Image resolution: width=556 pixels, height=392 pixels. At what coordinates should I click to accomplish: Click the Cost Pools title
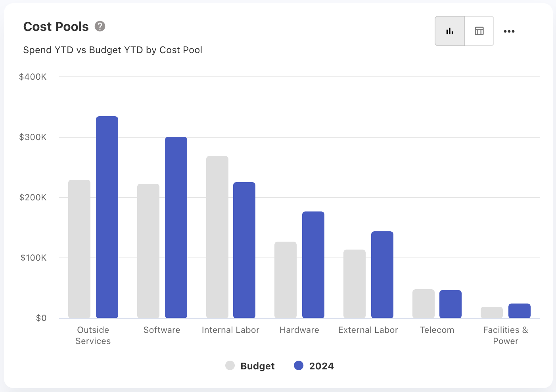point(56,27)
